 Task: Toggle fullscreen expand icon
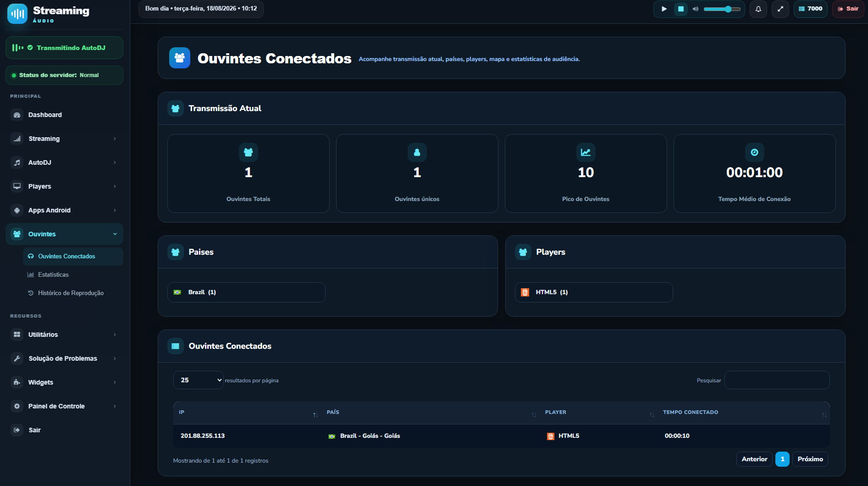780,9
